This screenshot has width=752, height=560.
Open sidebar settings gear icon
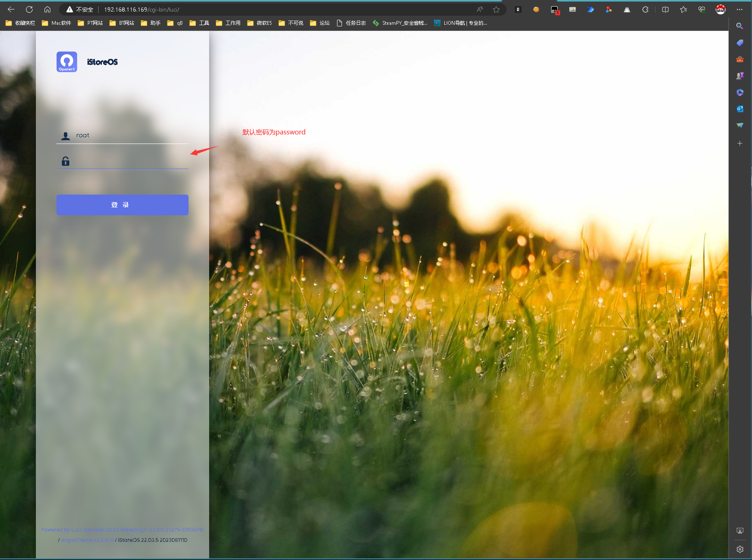pyautogui.click(x=740, y=549)
